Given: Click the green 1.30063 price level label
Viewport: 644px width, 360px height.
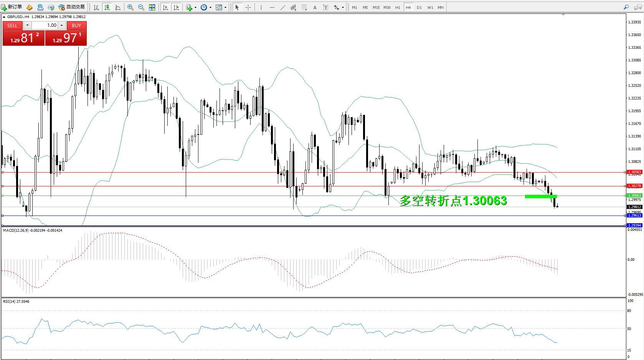Looking at the screenshot, I should [x=634, y=196].
